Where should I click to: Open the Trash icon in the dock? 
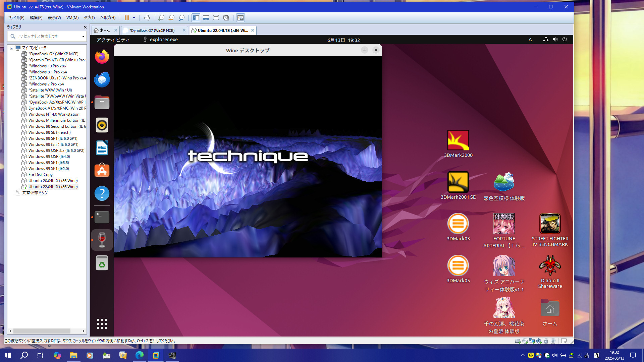click(x=102, y=263)
